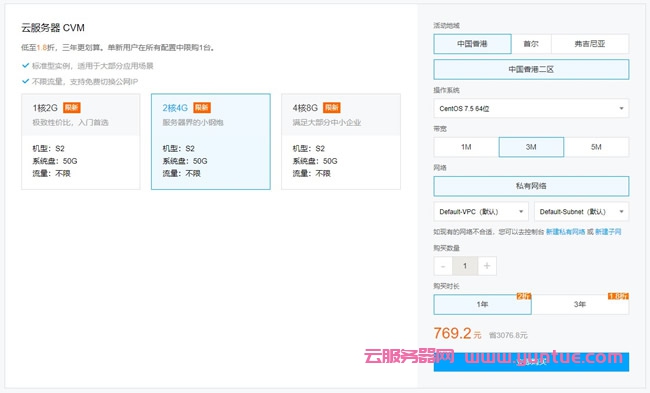This screenshot has width=650, height=393.
Task: Pick 5M bandwidth option
Action: 596,147
